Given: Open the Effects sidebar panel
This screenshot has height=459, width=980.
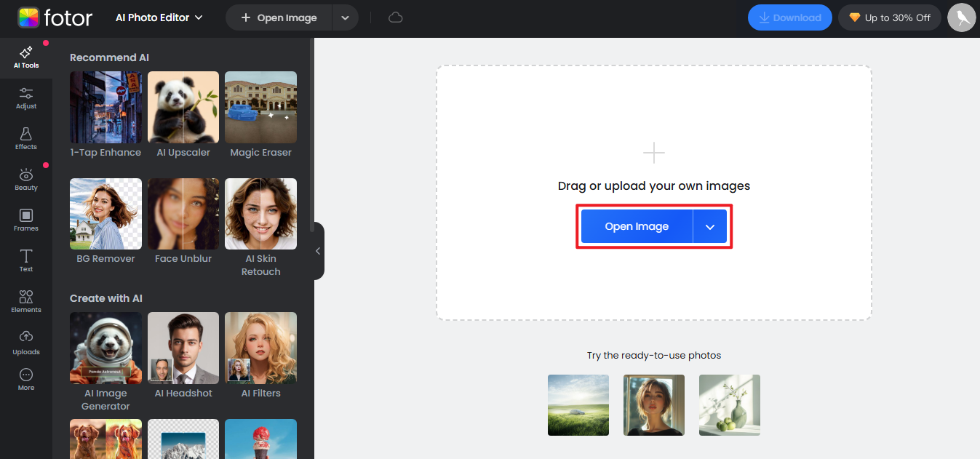Looking at the screenshot, I should 26,139.
